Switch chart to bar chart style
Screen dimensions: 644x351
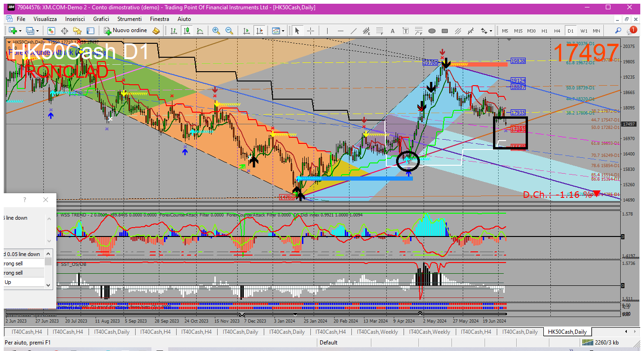pos(174,31)
